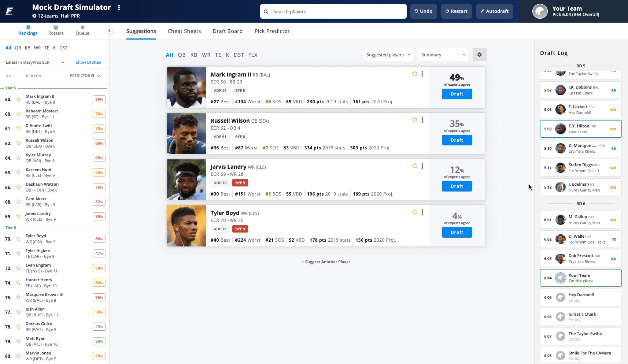Screen dimensions: 628x364
Task: Click the Undo button
Action: 423,11
